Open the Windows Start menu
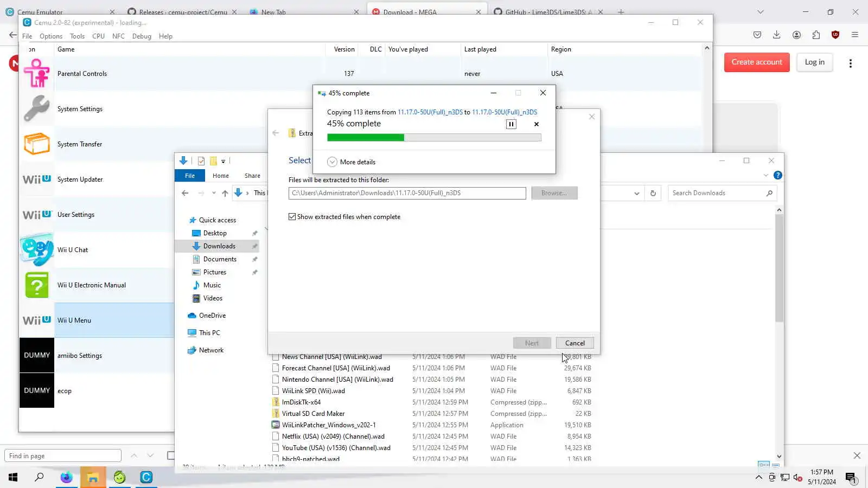This screenshot has height=488, width=868. pyautogui.click(x=13, y=477)
